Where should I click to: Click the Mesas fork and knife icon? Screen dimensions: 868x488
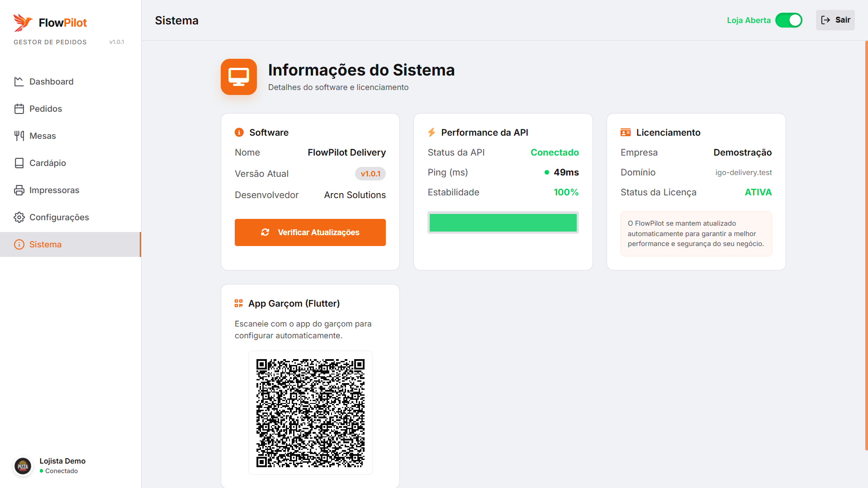pos(19,136)
